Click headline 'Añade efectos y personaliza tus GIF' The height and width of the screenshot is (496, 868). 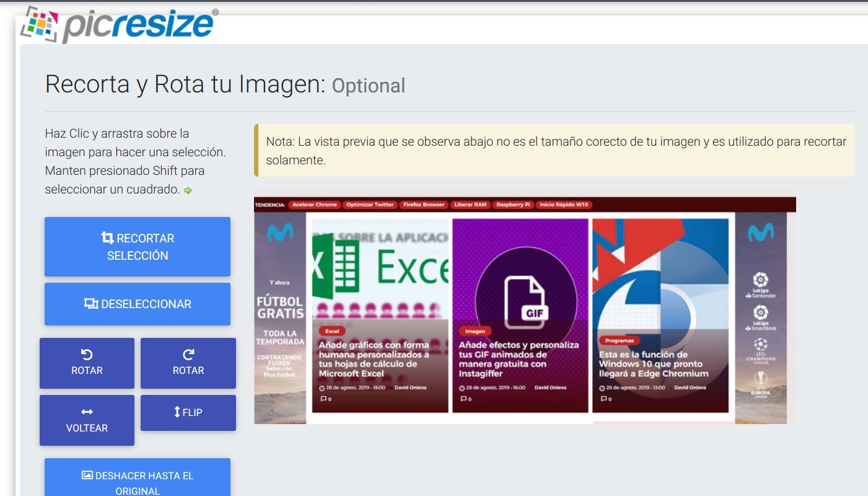519,359
